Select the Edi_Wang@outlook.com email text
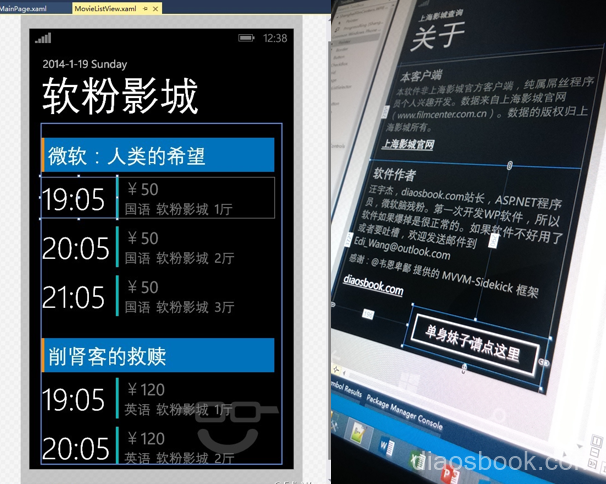The width and height of the screenshot is (606, 484). coord(402,248)
